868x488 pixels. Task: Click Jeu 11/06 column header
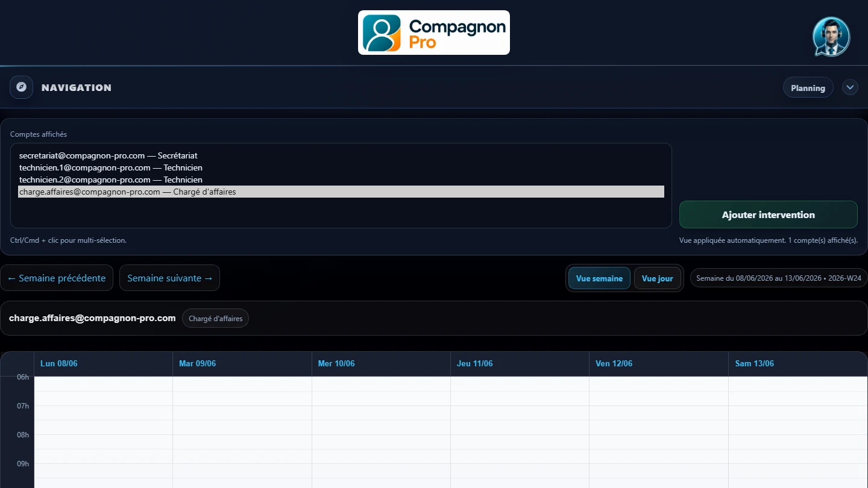(520, 363)
